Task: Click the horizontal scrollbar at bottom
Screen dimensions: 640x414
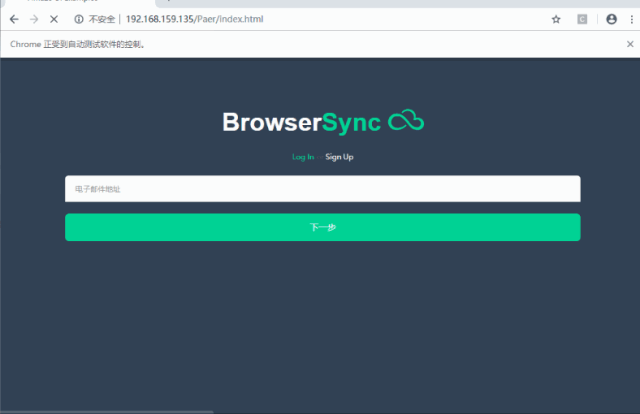Action: 107,412
